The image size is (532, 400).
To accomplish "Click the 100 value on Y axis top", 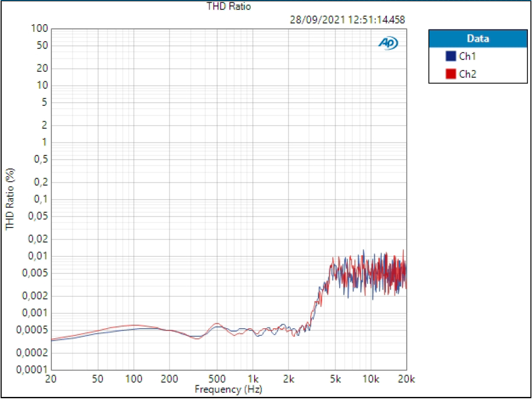I will click(40, 28).
